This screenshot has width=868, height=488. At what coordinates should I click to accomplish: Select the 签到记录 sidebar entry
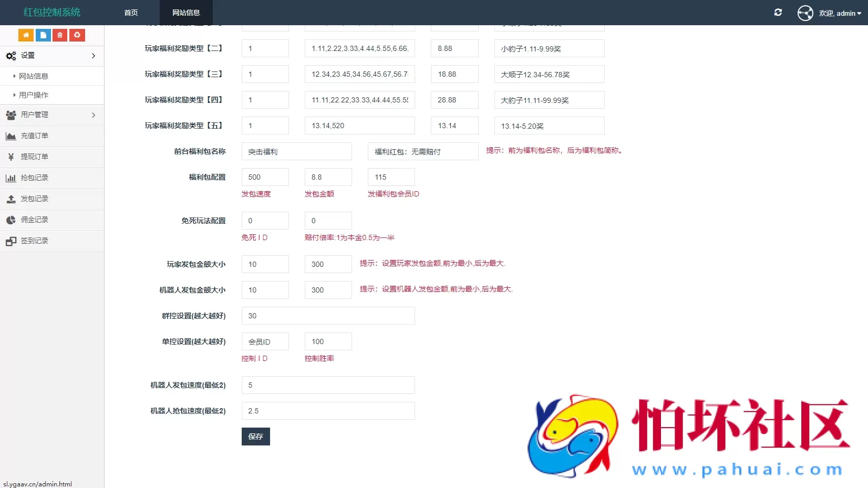[x=34, y=241]
